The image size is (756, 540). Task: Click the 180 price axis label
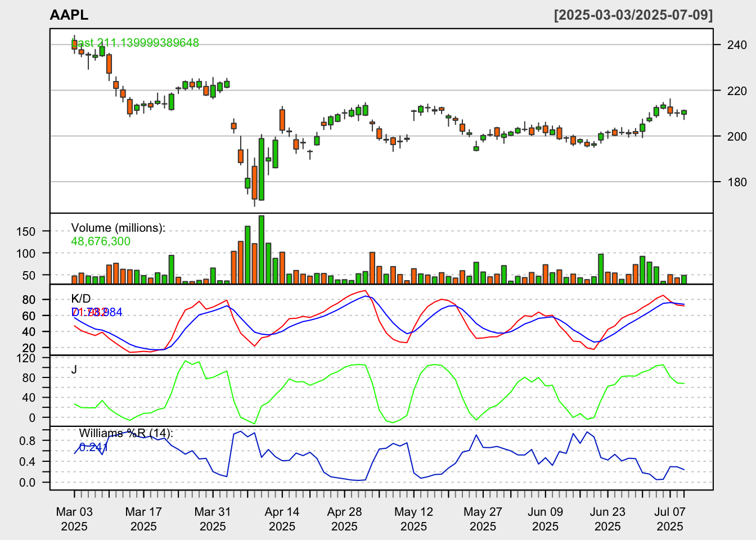click(737, 182)
